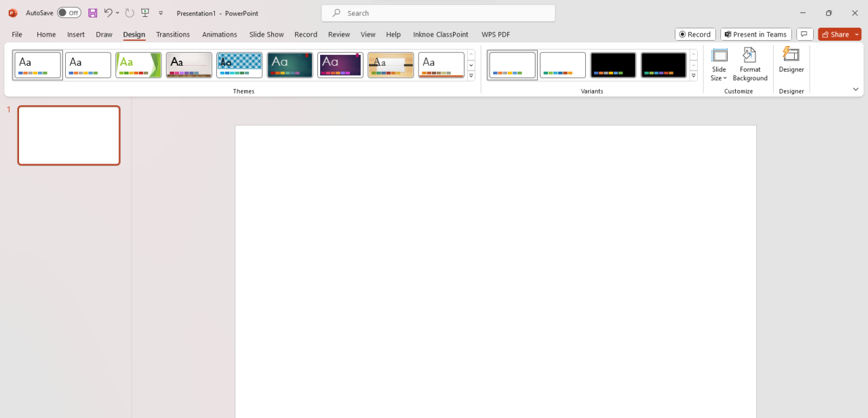Open Format Background options
Viewport: 868px width, 418px height.
point(749,64)
